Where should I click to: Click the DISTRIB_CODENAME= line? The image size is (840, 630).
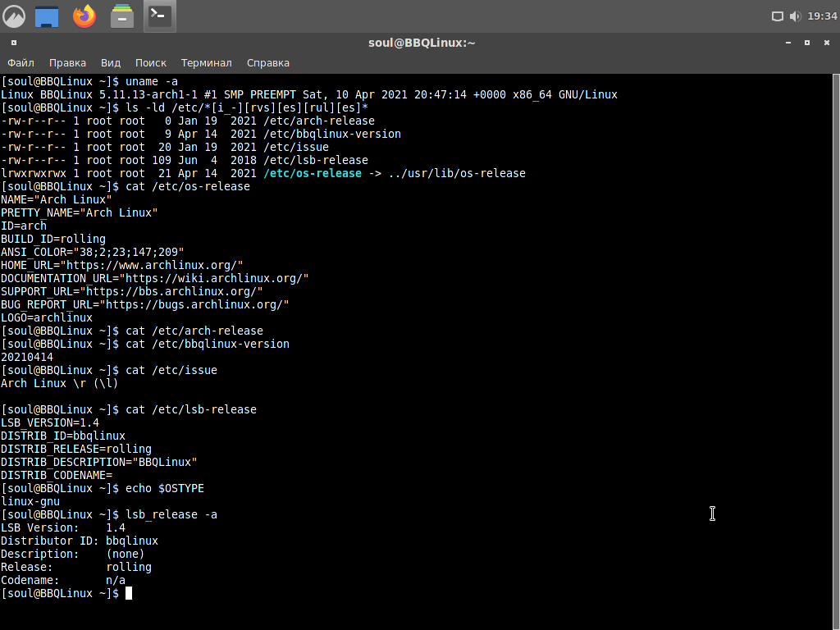[x=57, y=475]
